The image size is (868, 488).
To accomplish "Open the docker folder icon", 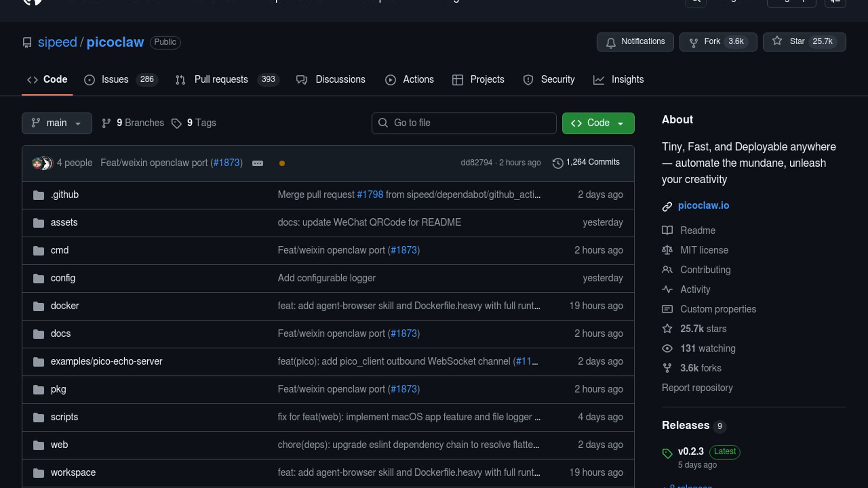I will [38, 306].
